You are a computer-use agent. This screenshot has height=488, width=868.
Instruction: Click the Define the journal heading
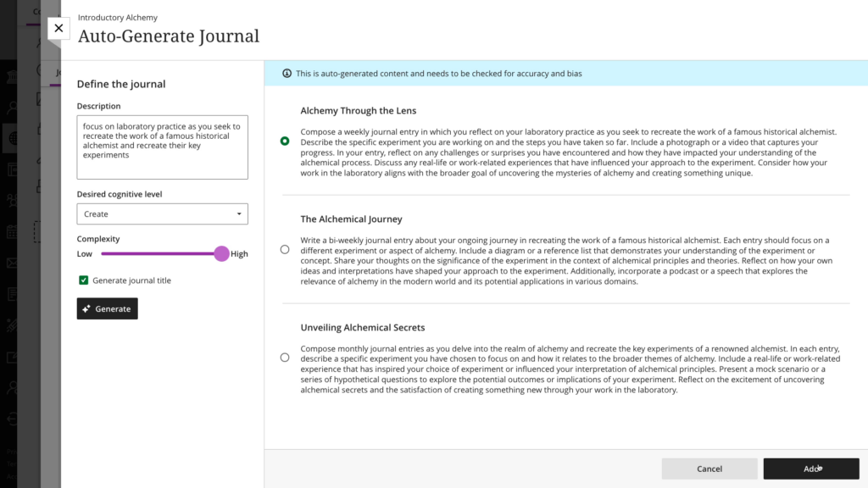tap(121, 84)
